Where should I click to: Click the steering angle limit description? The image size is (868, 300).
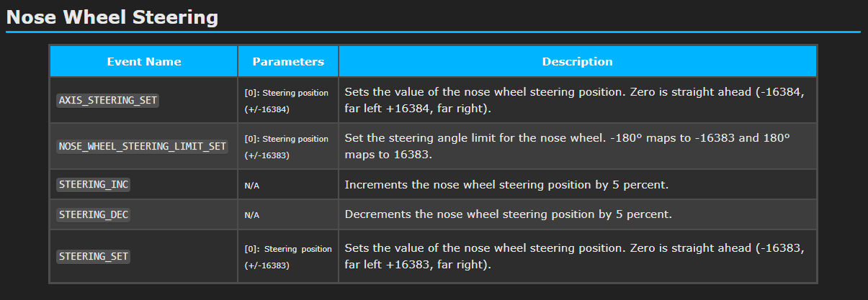(x=567, y=146)
